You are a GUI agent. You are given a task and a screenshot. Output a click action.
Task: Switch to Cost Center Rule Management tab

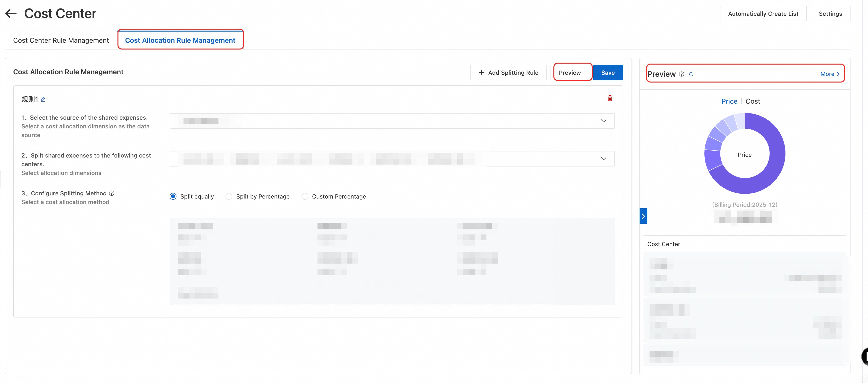point(61,41)
